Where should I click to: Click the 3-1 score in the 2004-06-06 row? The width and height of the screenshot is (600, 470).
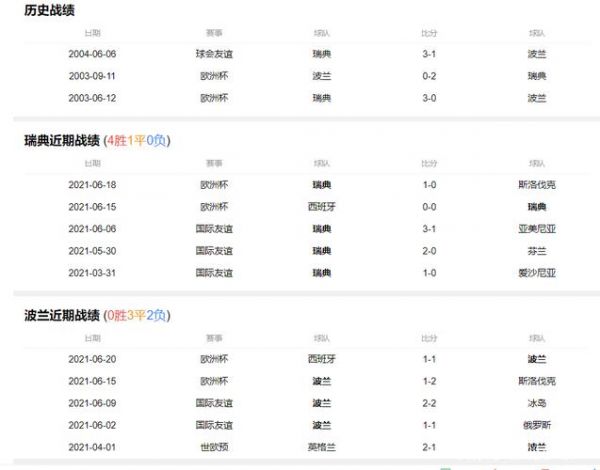[x=429, y=54]
